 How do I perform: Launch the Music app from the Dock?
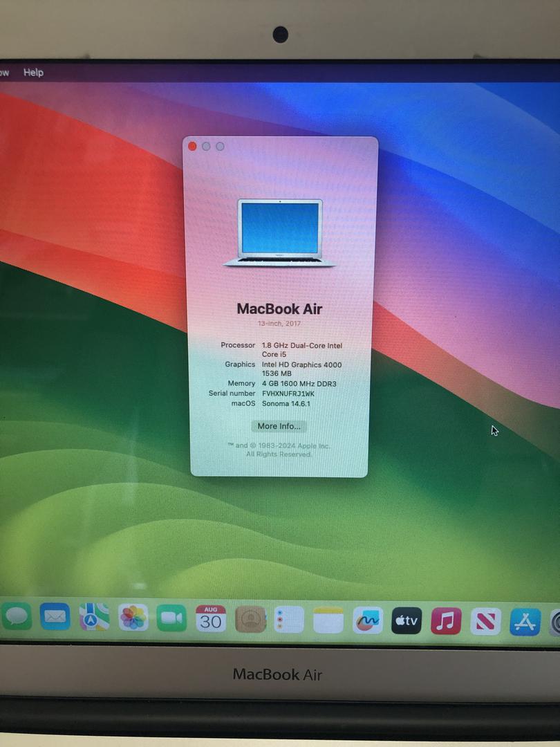tap(446, 620)
